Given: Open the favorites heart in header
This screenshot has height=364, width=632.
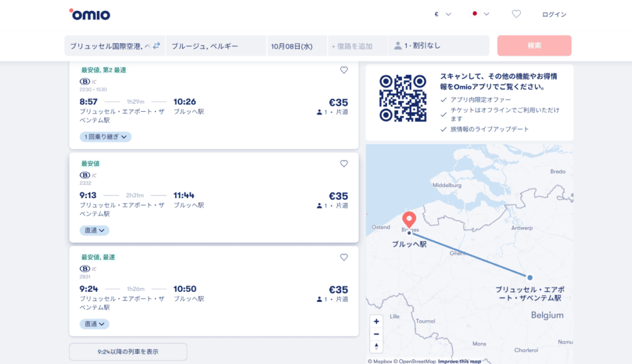Looking at the screenshot, I should 516,14.
